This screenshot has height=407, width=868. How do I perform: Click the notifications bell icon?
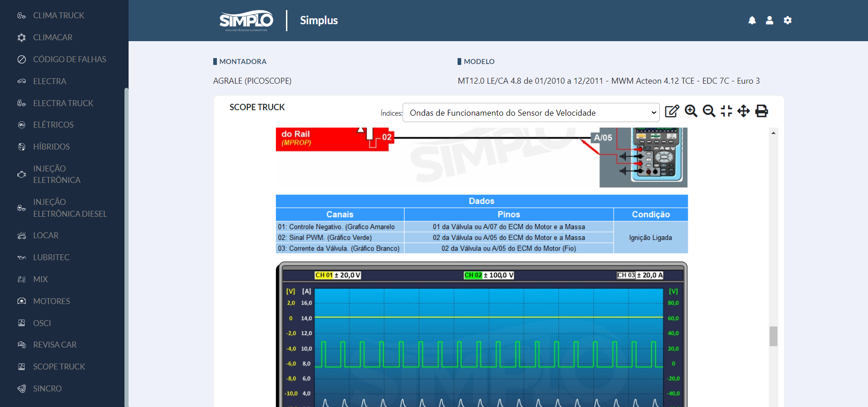click(752, 21)
